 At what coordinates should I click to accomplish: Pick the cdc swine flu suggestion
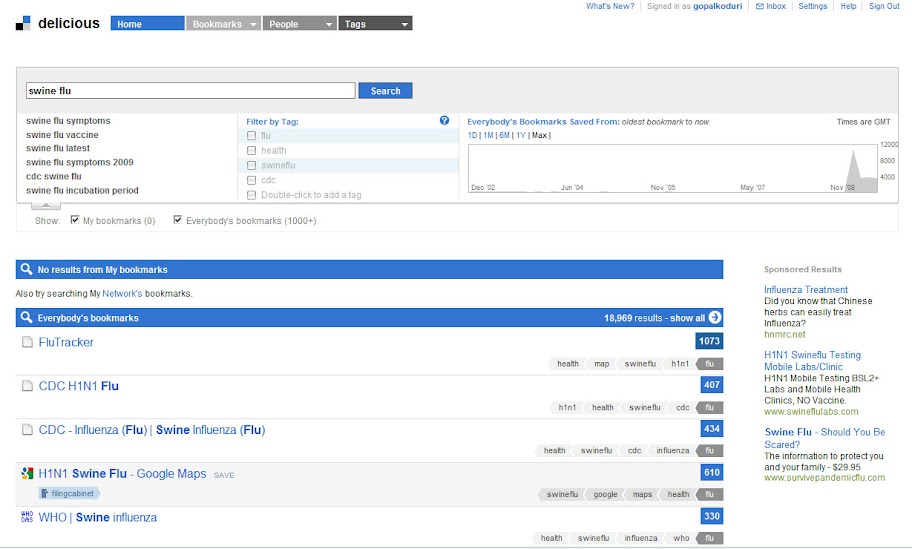(54, 176)
